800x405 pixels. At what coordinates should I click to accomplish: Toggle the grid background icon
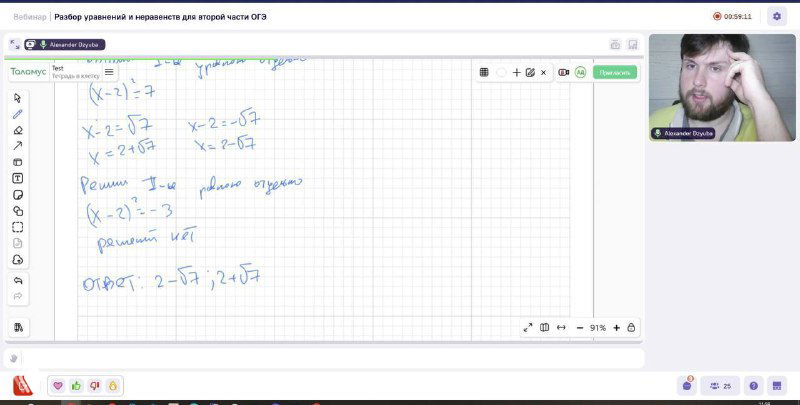click(484, 72)
